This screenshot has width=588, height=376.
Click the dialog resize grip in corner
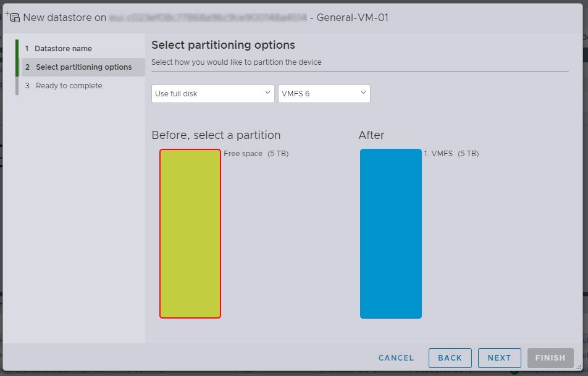click(x=579, y=368)
